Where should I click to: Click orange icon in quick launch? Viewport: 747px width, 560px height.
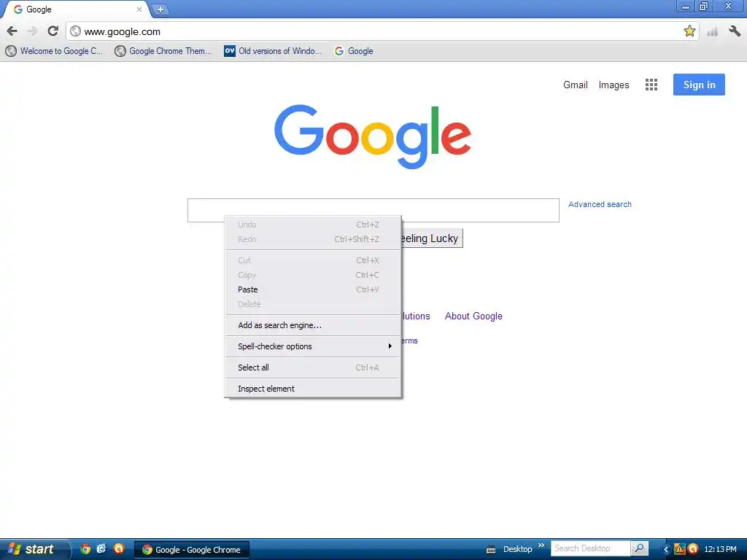(118, 548)
